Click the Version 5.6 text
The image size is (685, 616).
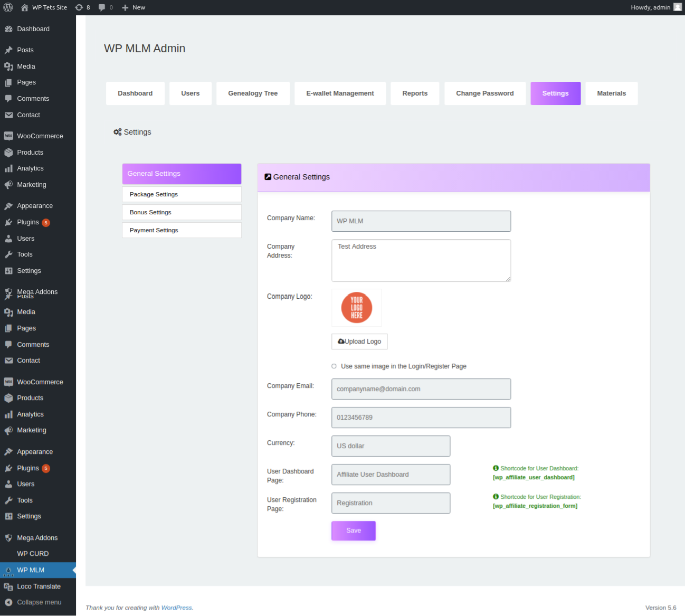point(661,608)
